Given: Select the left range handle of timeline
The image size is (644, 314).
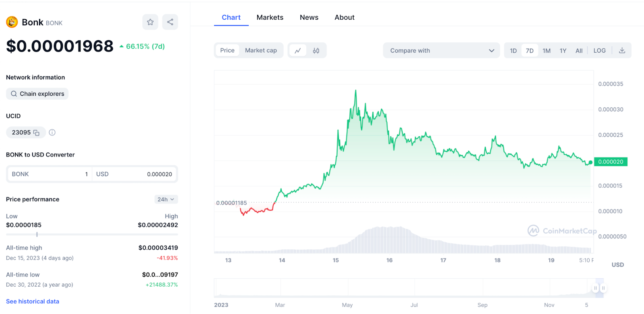Looking at the screenshot, I should (x=595, y=288).
